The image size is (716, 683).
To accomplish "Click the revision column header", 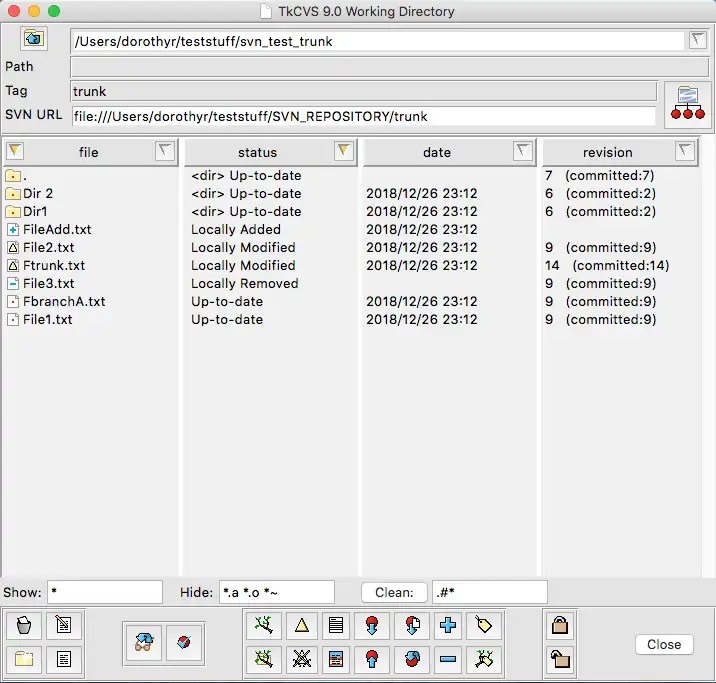I will coord(608,152).
